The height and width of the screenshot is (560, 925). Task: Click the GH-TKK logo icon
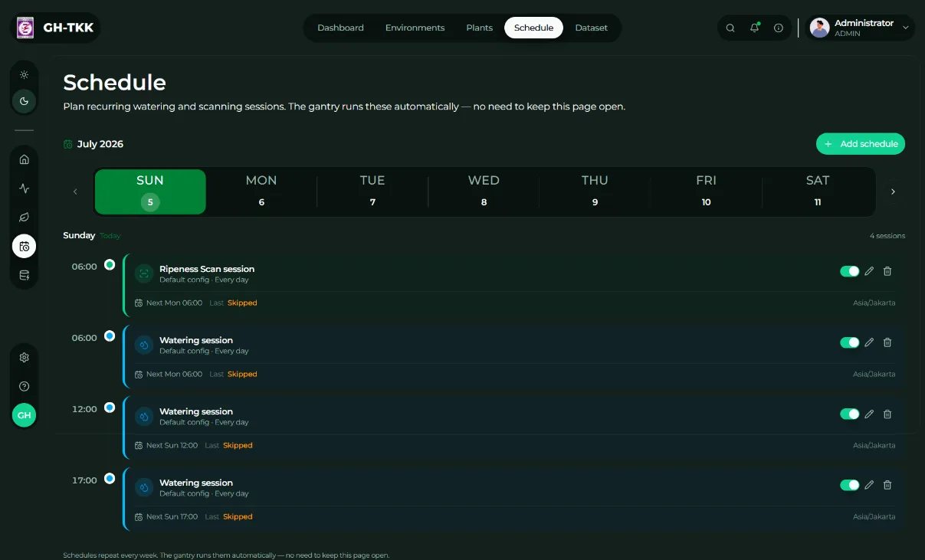click(25, 28)
